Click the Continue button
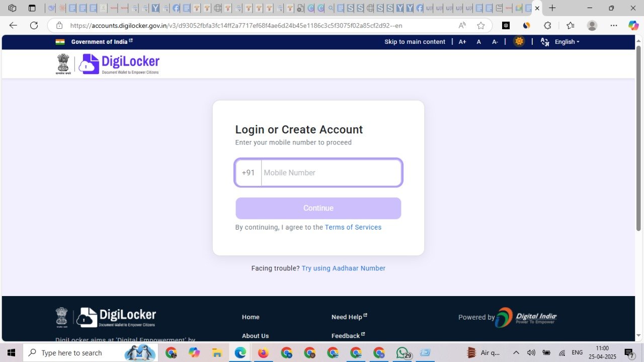644x362 pixels. point(318,208)
